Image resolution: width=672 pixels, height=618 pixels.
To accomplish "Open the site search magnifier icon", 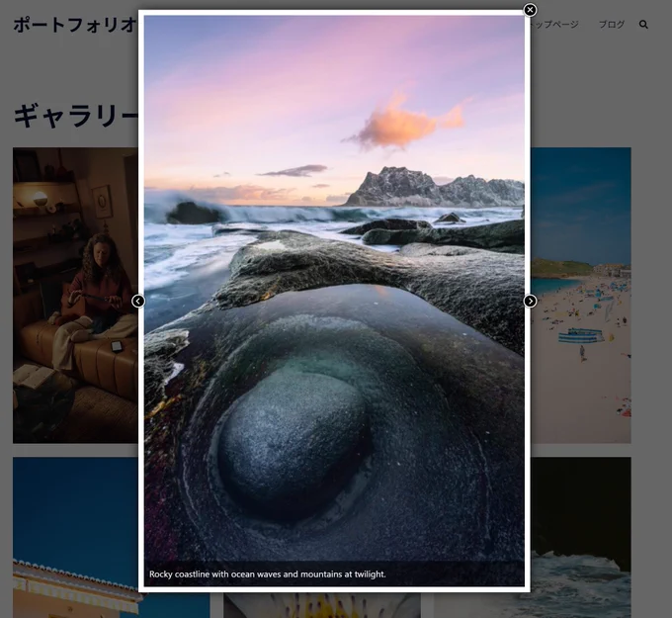I will click(x=643, y=25).
